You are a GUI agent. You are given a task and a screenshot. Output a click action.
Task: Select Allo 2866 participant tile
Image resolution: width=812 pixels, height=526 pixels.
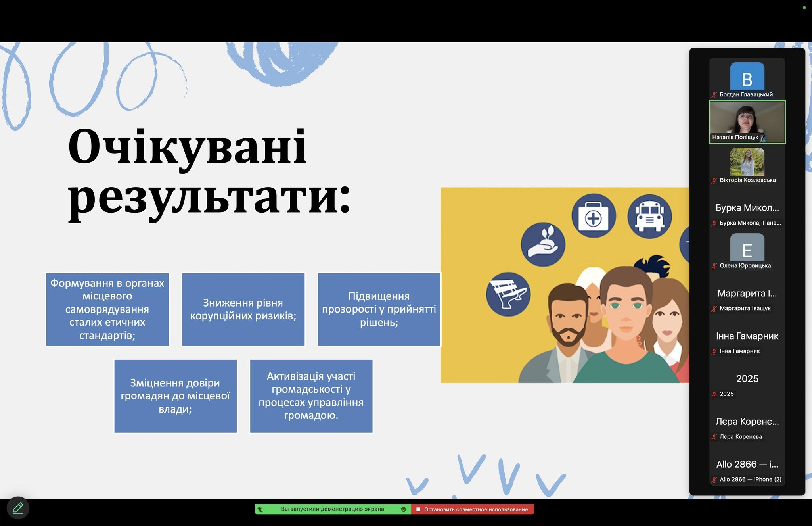click(x=747, y=465)
